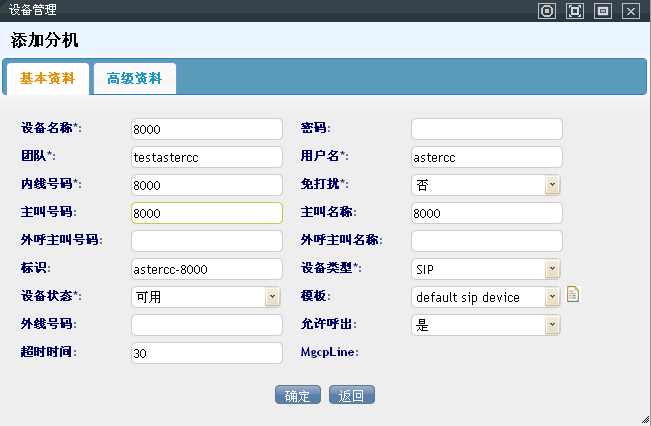
Task: Click the fullscreen icon in title bar
Action: pos(574,11)
